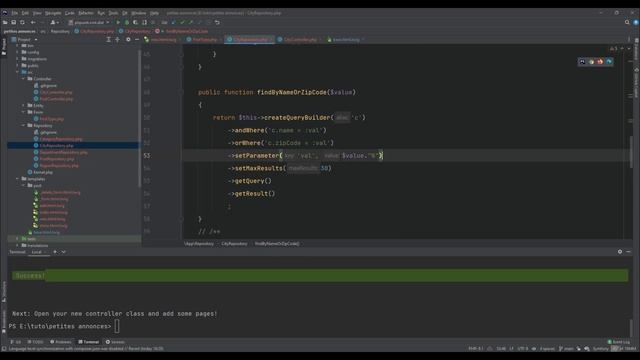Click the Undo/Rollback arrow in toolbar

(x=217, y=22)
